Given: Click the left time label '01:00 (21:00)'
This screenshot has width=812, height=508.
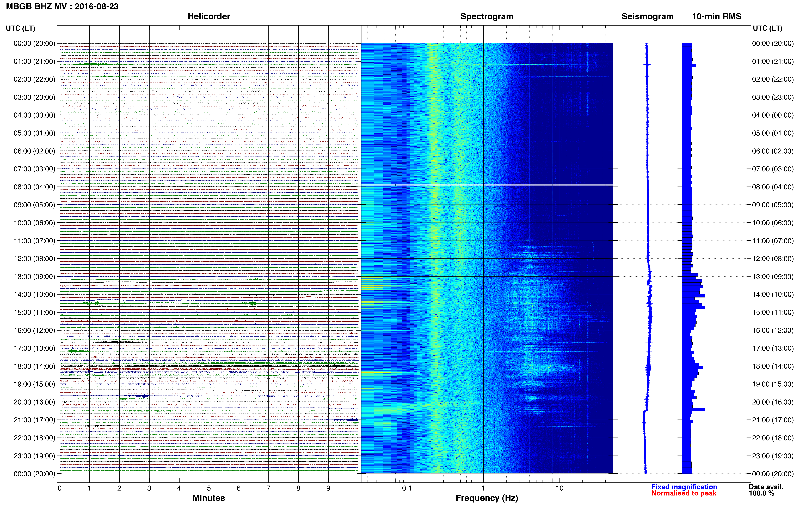Looking at the screenshot, I should point(34,62).
